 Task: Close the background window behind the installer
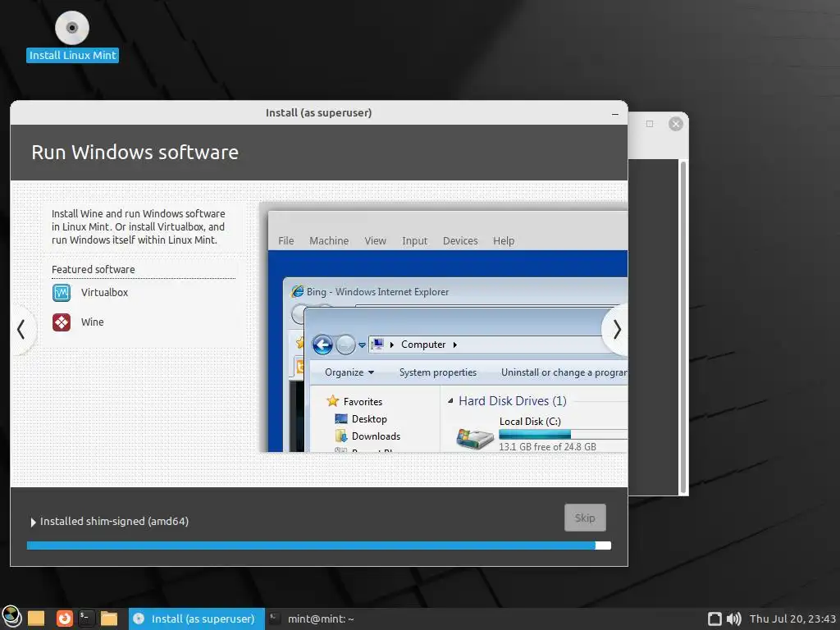click(x=676, y=124)
